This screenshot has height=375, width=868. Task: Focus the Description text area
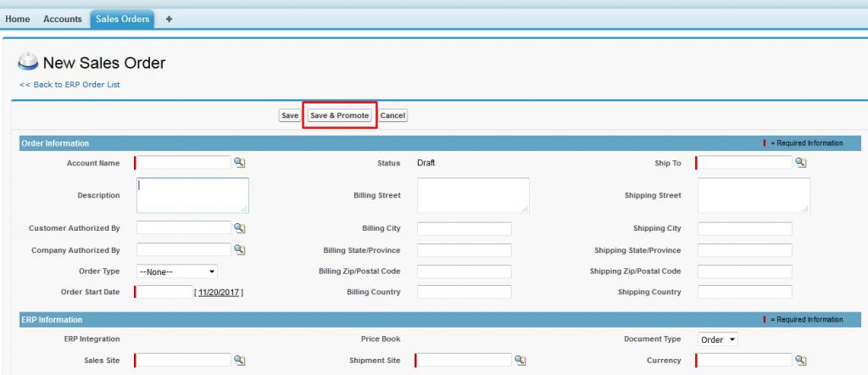click(192, 195)
